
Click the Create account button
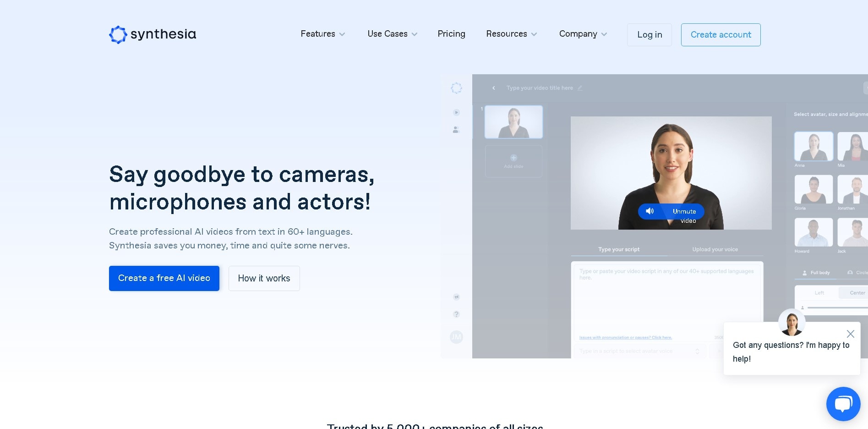pos(721,35)
